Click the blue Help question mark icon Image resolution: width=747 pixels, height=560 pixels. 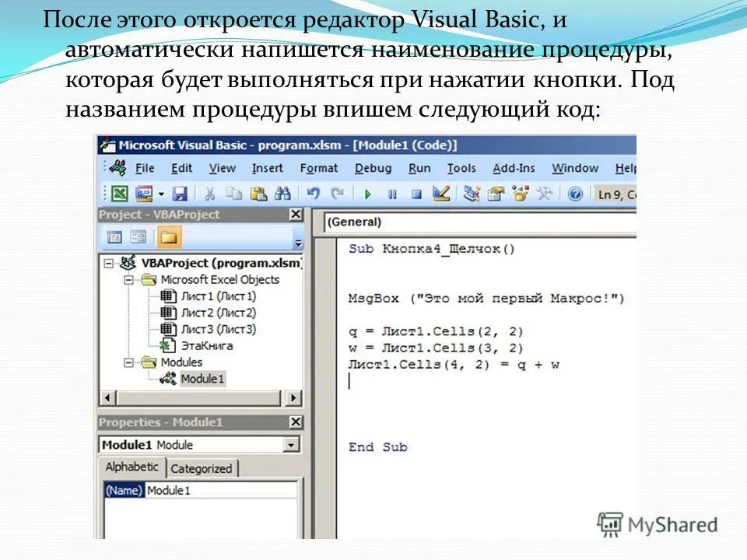576,194
